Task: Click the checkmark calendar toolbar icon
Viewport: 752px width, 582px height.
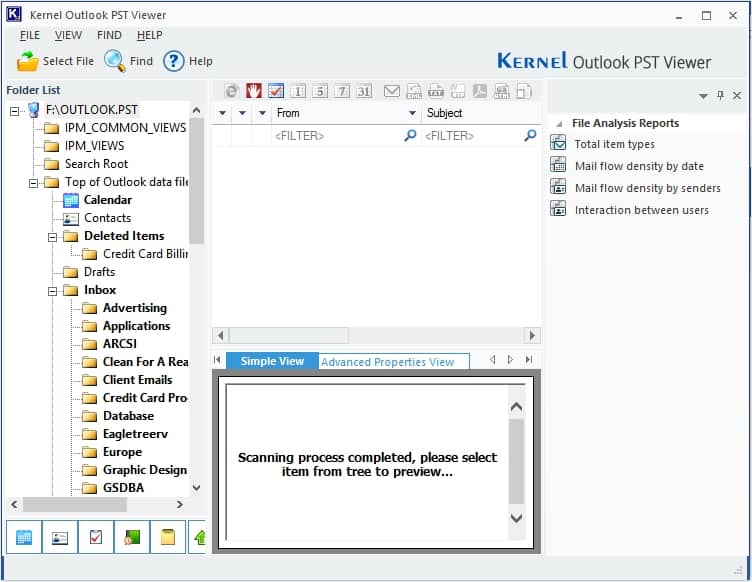Action: (276, 91)
